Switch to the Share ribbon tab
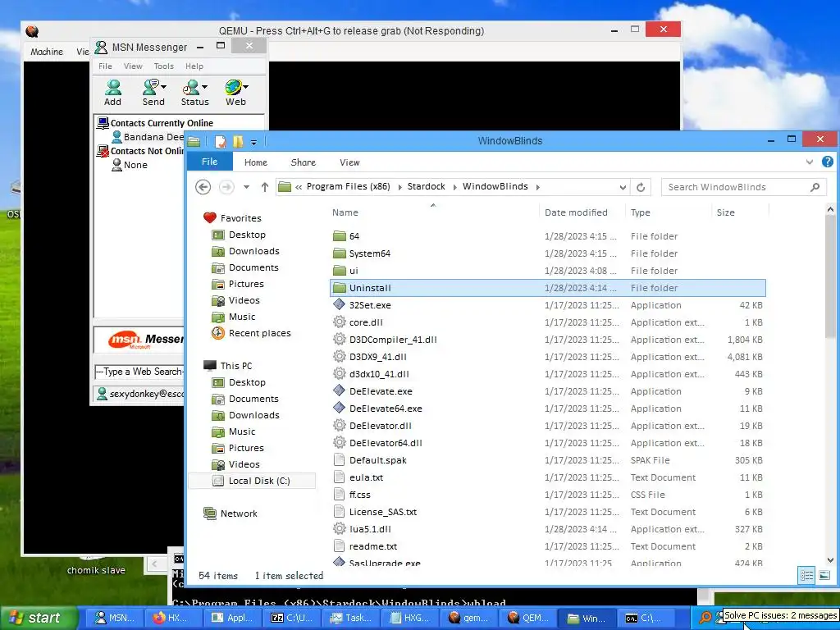This screenshot has height=630, width=840. point(303,162)
